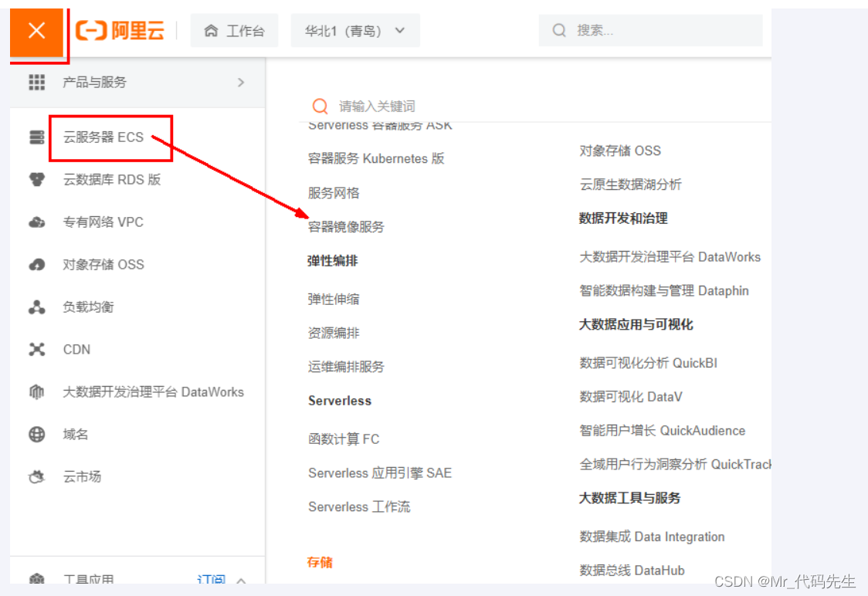Open 云数据库 RDS 版
Screen dimensions: 868x596
112,180
